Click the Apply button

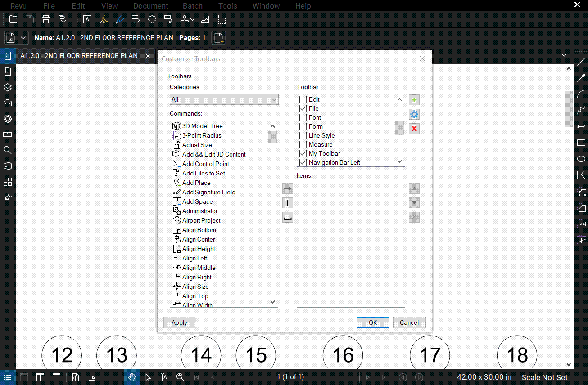[180, 322]
